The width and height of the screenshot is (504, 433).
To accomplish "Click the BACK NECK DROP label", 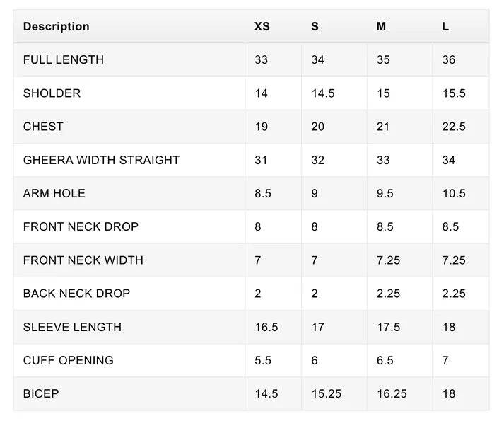I will tap(76, 294).
